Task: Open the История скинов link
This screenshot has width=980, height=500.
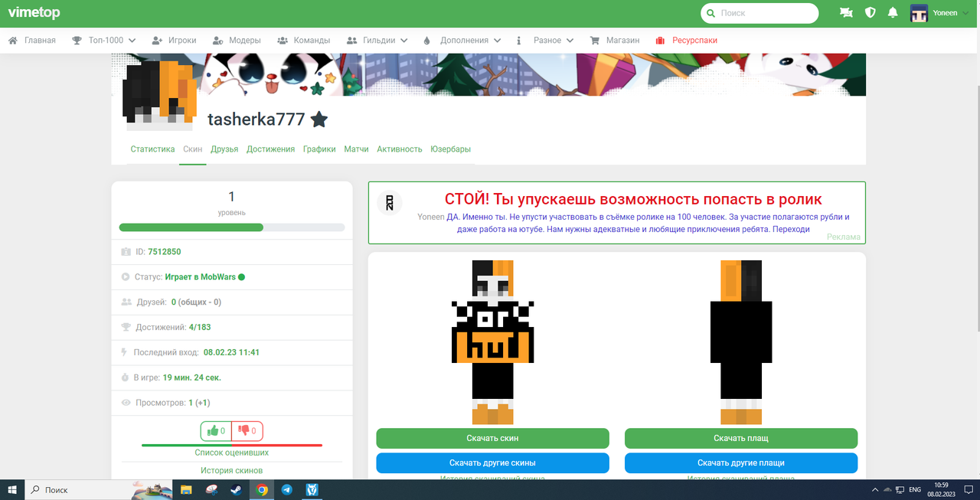Action: tap(231, 470)
